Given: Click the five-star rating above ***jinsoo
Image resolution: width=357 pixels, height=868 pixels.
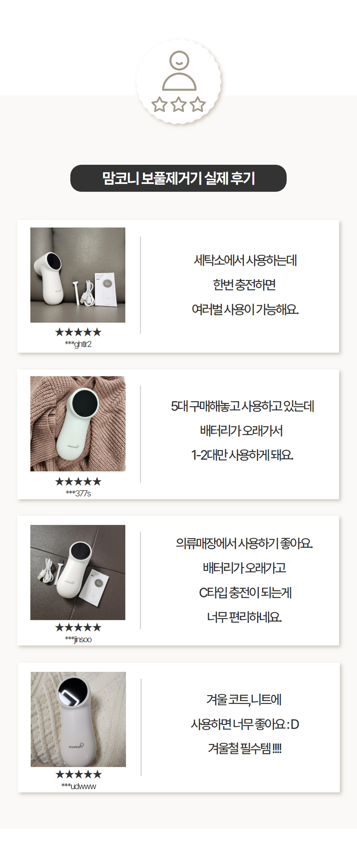Looking at the screenshot, I should [78, 627].
